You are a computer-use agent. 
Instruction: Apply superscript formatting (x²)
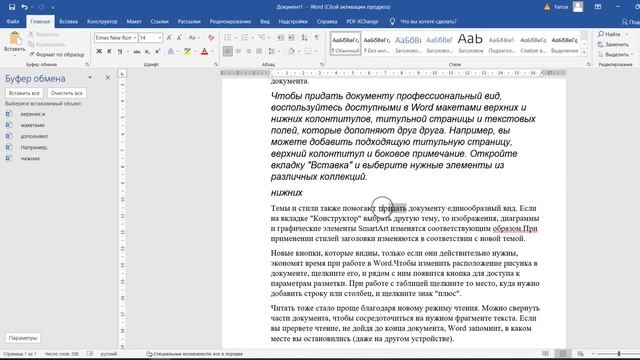tap(157, 51)
